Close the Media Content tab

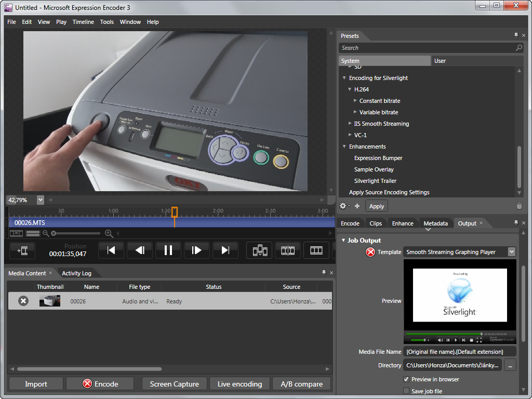(50, 273)
